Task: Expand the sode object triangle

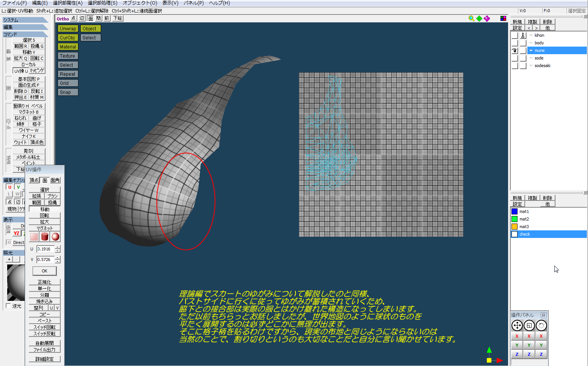Action: [531, 58]
